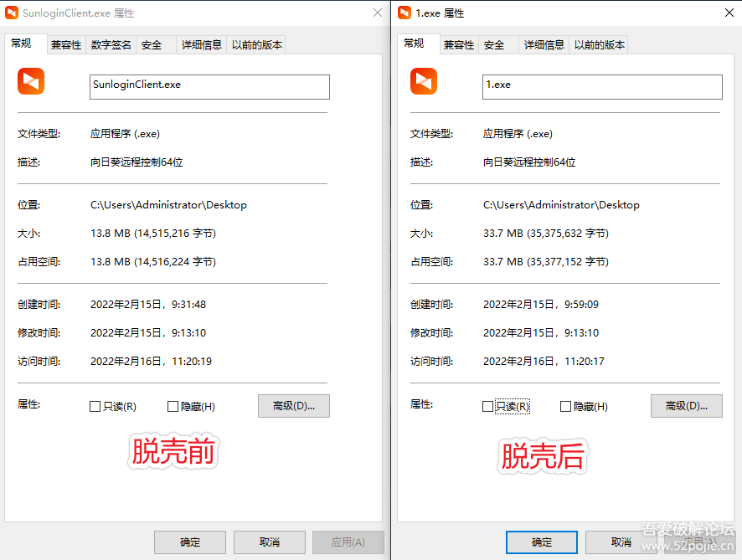
Task: Click 高级(D)... in 1.exe properties
Action: pyautogui.click(x=687, y=406)
